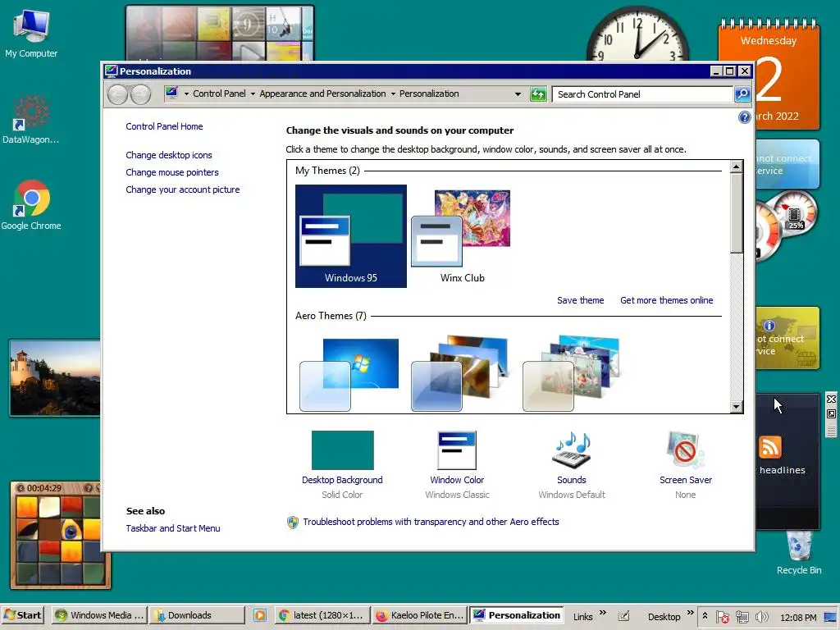
Task: Click Get more themes online link
Action: coord(666,300)
